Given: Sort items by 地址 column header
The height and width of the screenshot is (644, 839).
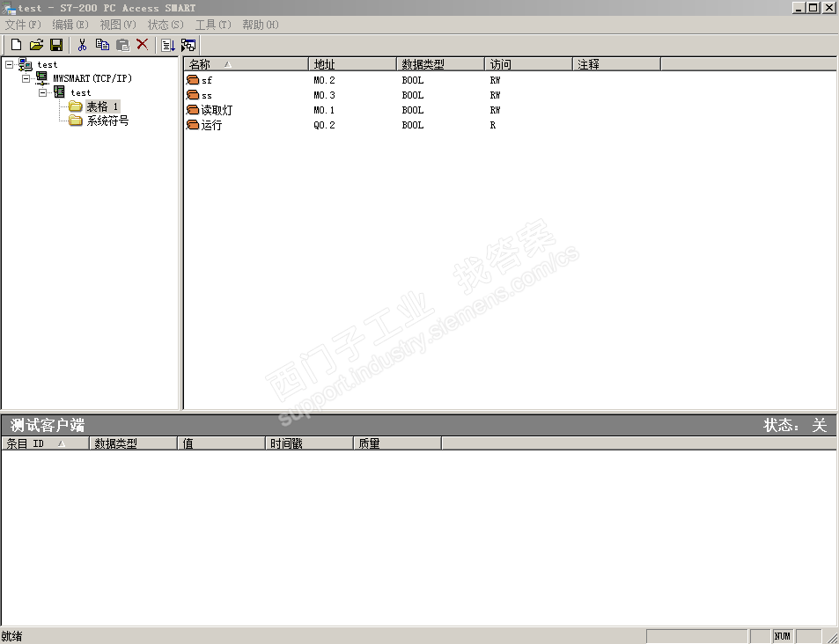Looking at the screenshot, I should 353,64.
